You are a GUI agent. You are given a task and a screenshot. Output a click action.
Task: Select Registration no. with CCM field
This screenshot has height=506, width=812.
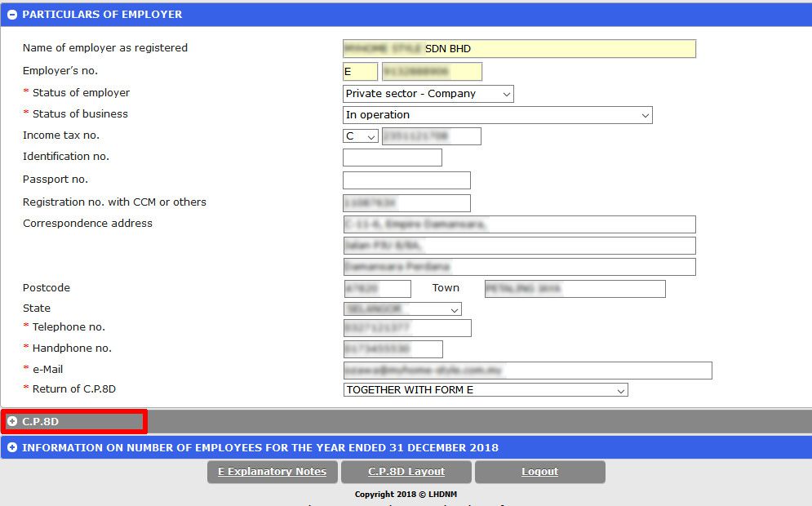pyautogui.click(x=406, y=203)
